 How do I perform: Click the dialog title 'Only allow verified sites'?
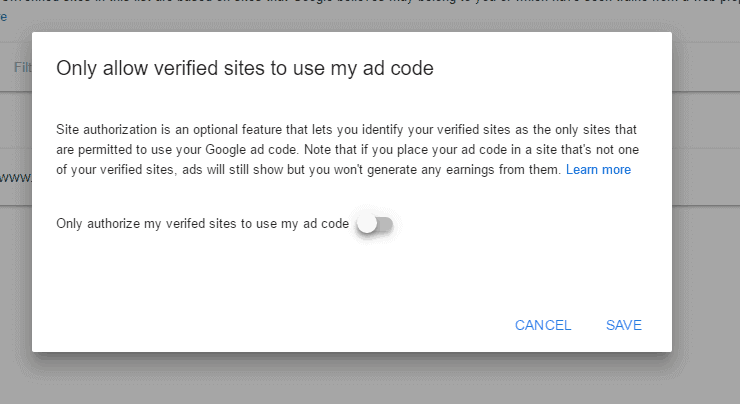(244, 68)
